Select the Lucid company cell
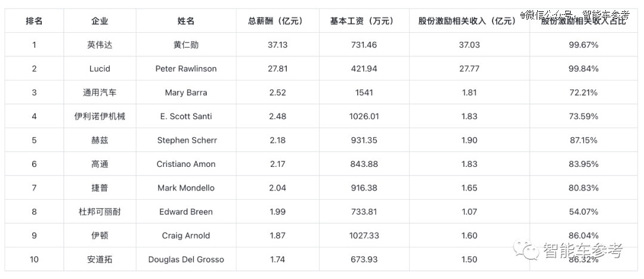 (100, 69)
